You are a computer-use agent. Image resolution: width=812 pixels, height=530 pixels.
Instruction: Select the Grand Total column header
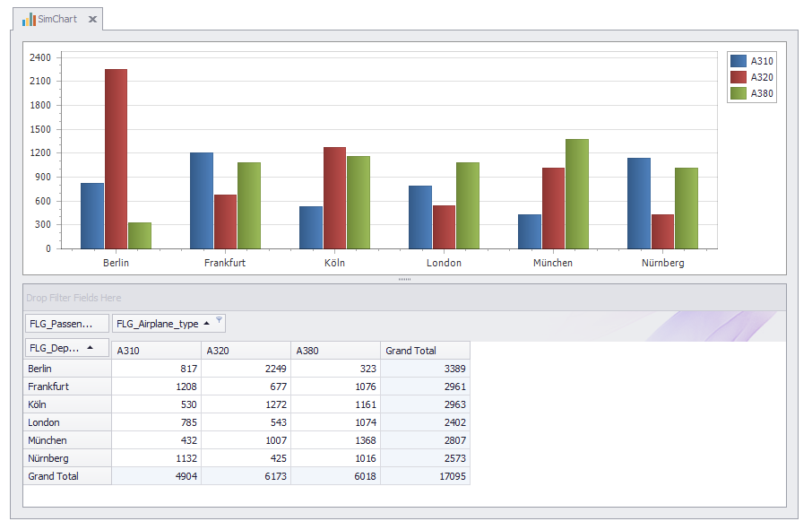click(x=425, y=351)
